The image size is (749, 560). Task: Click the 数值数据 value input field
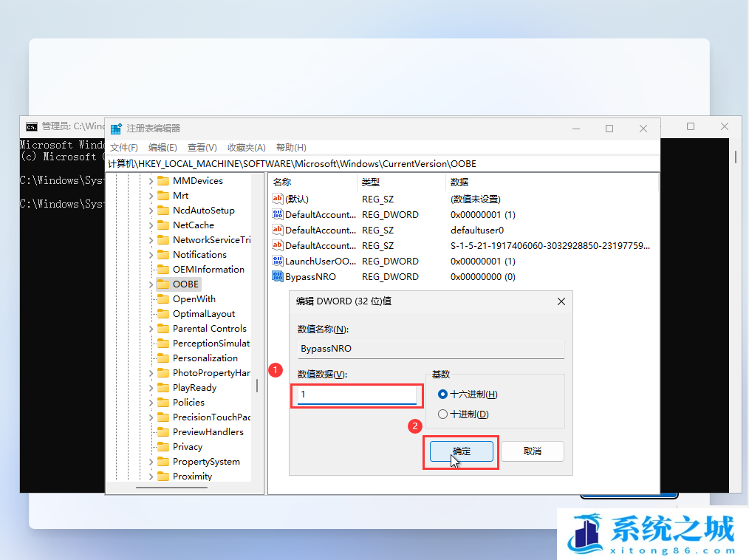coord(357,395)
